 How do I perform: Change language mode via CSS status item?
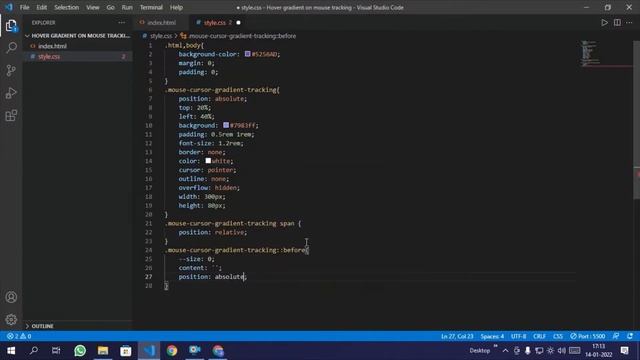(x=558, y=336)
